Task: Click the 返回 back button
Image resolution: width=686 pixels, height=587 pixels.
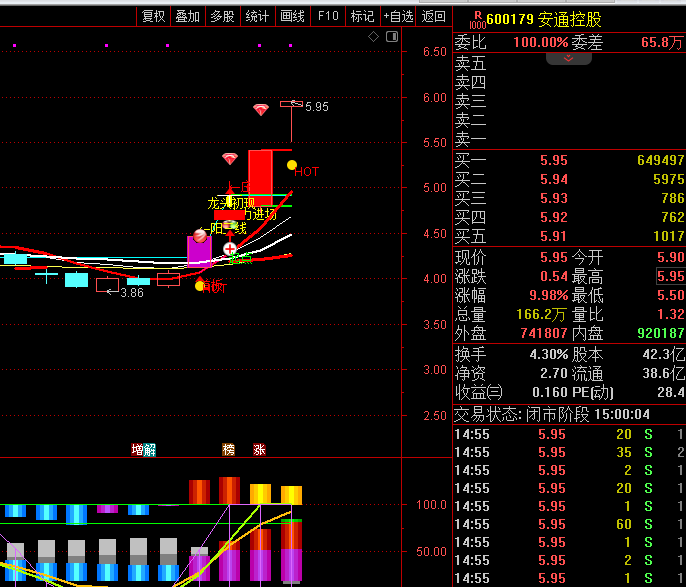Action: pos(433,16)
